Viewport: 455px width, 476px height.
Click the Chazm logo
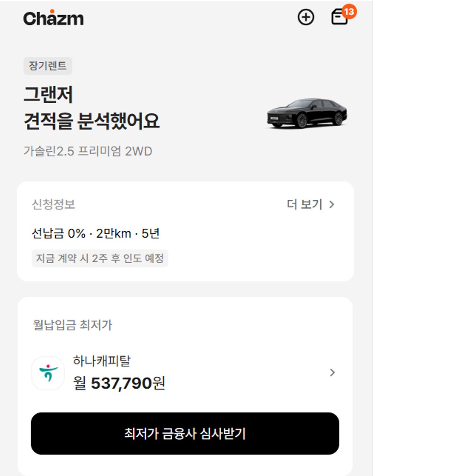click(54, 18)
